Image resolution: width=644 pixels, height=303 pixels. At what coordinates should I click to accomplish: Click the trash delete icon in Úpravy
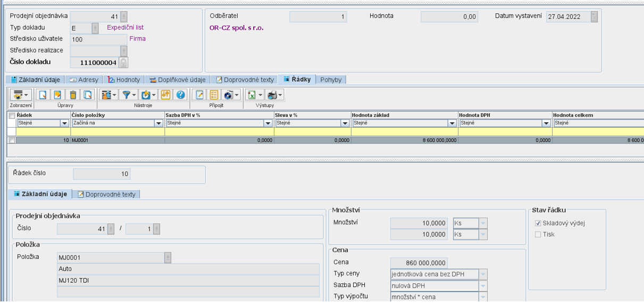click(x=73, y=95)
